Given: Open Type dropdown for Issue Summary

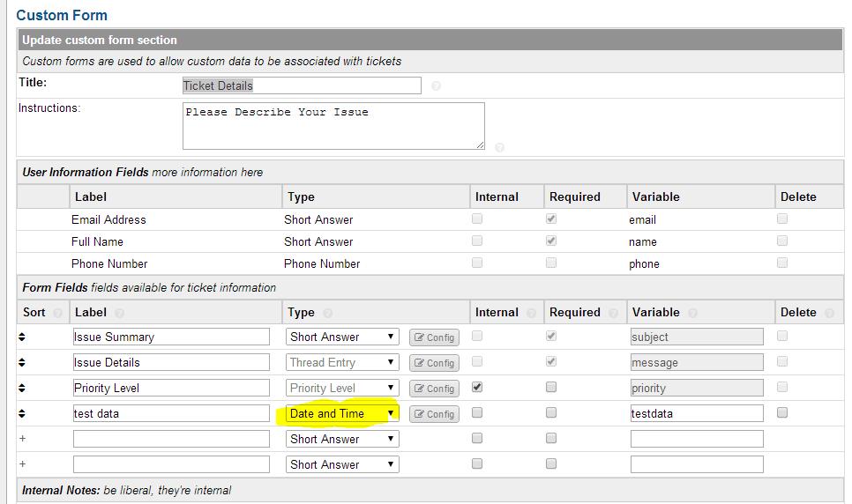Looking at the screenshot, I should coord(342,337).
